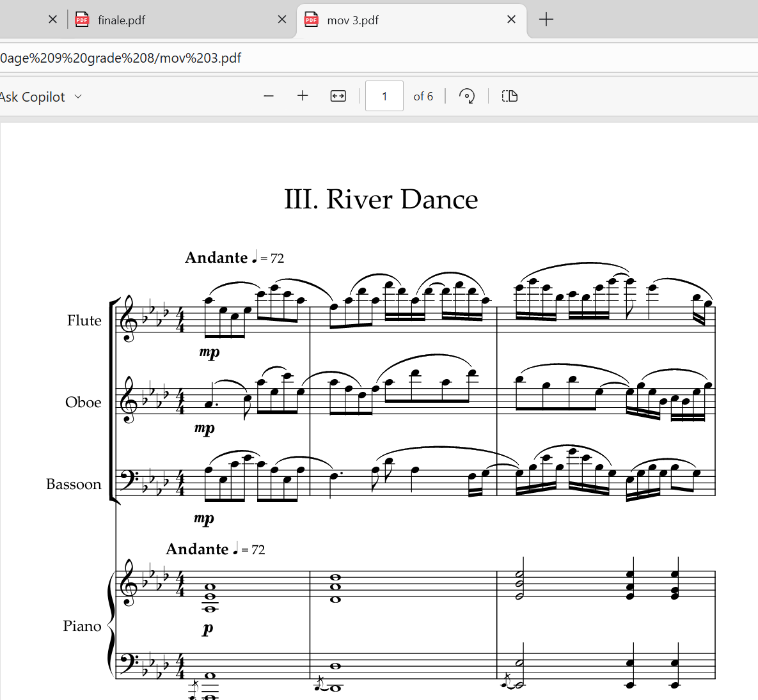Click the PDF icon on finale.pdf tab
This screenshot has height=700, width=758.
coord(82,19)
